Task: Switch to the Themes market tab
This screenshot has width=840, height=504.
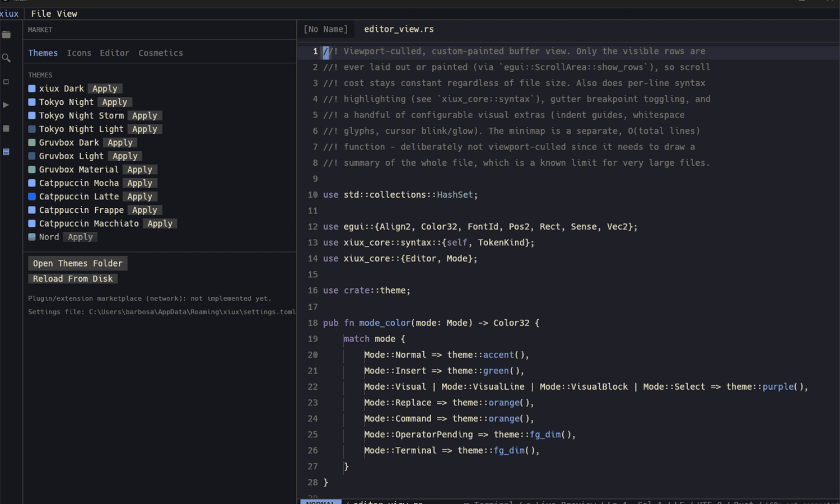Action: 43,53
